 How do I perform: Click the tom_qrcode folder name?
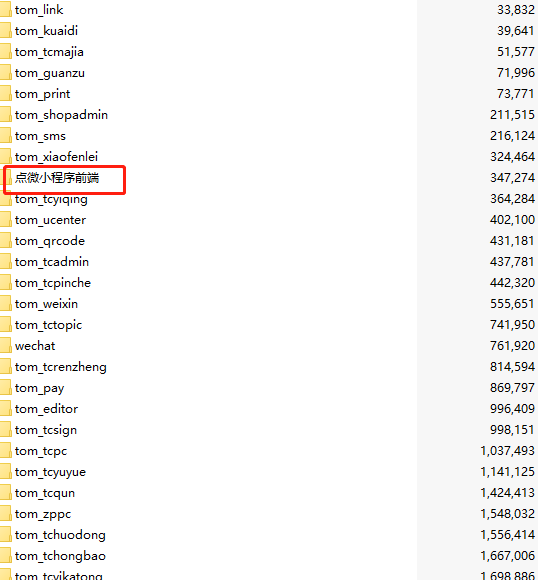point(50,241)
